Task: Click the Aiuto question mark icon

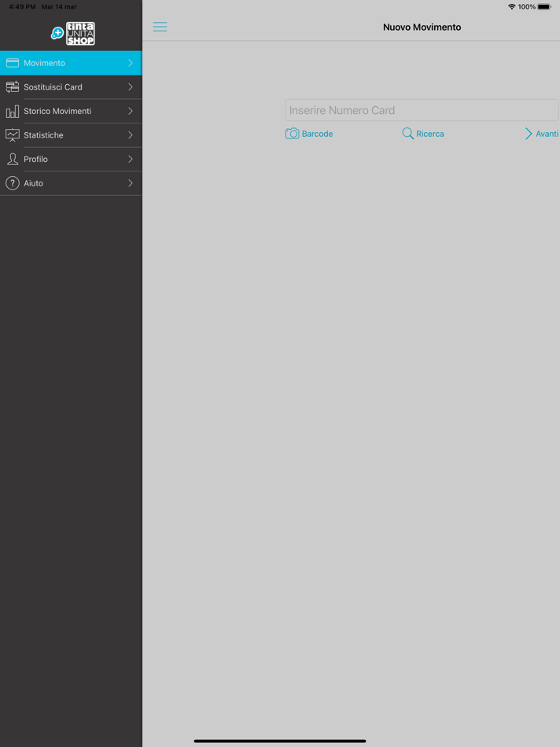Action: tap(13, 183)
